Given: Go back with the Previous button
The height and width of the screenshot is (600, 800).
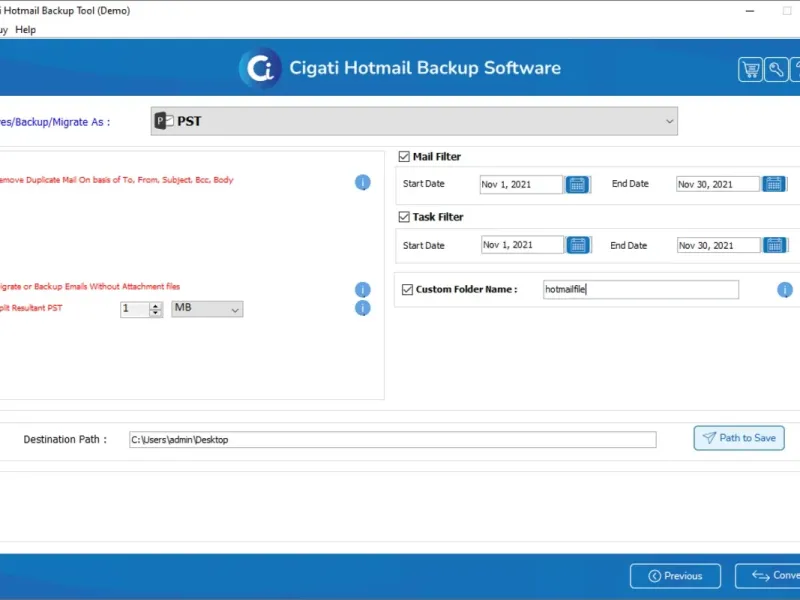Looking at the screenshot, I should pyautogui.click(x=675, y=576).
